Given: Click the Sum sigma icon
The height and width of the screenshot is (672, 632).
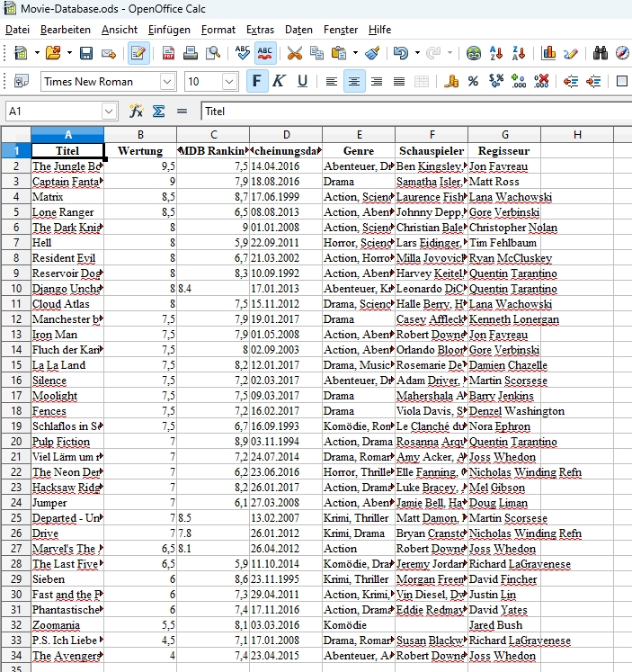Looking at the screenshot, I should 159,112.
